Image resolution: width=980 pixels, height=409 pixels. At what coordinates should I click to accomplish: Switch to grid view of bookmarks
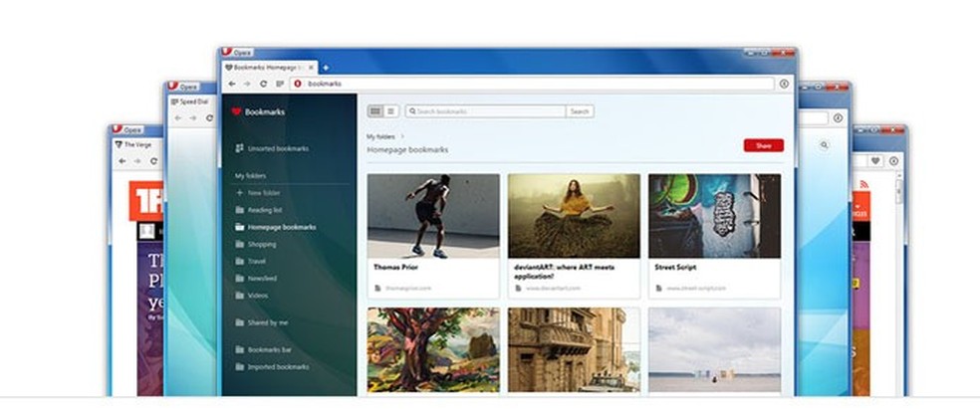375,111
